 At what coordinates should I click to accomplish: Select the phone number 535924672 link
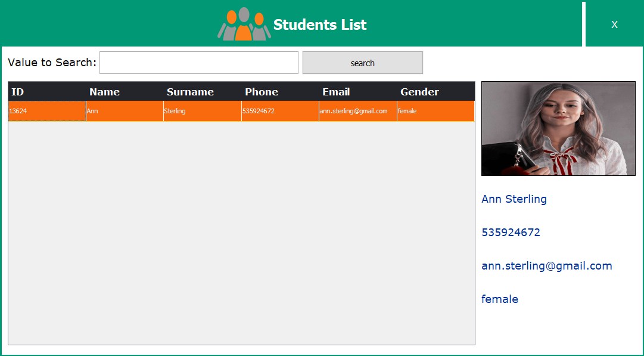(x=510, y=232)
